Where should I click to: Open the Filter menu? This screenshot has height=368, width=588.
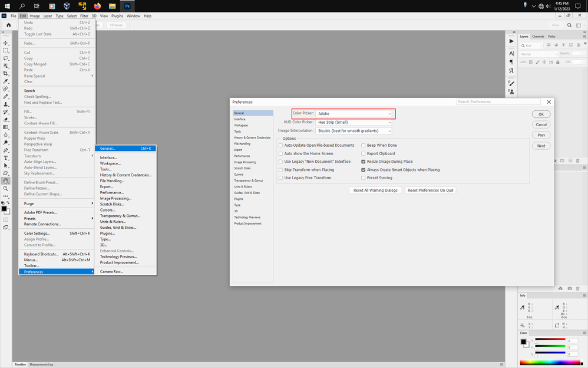[84, 16]
